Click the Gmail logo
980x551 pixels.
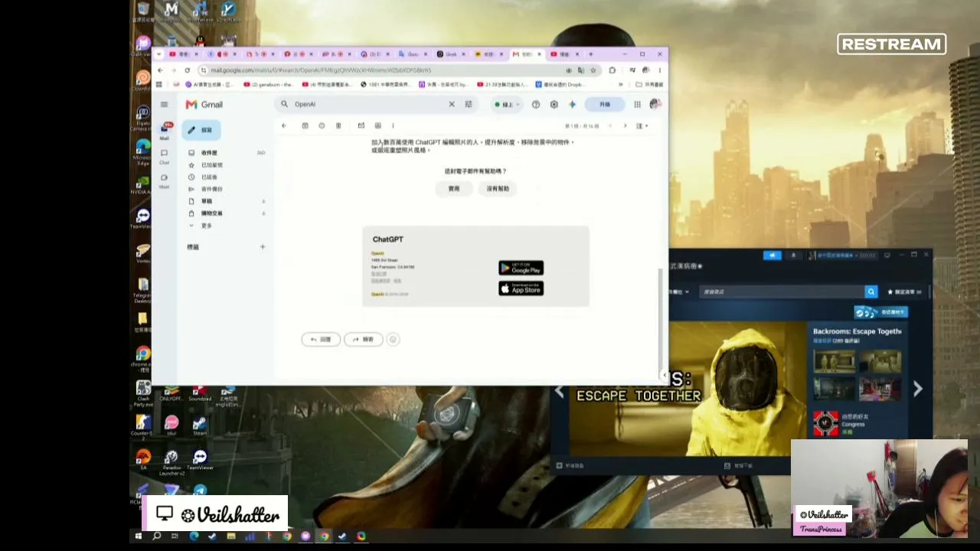coord(204,104)
